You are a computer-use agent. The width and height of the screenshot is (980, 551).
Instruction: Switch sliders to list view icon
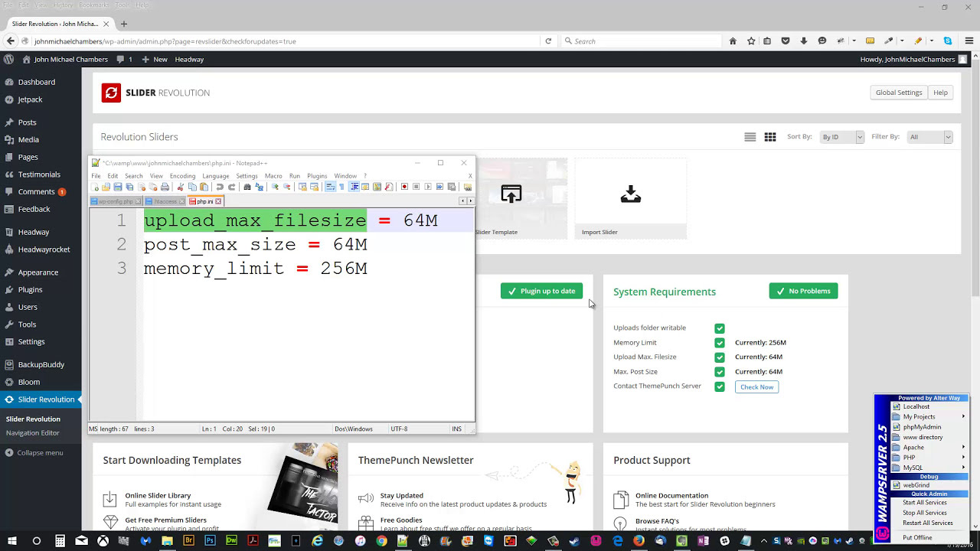[750, 137]
